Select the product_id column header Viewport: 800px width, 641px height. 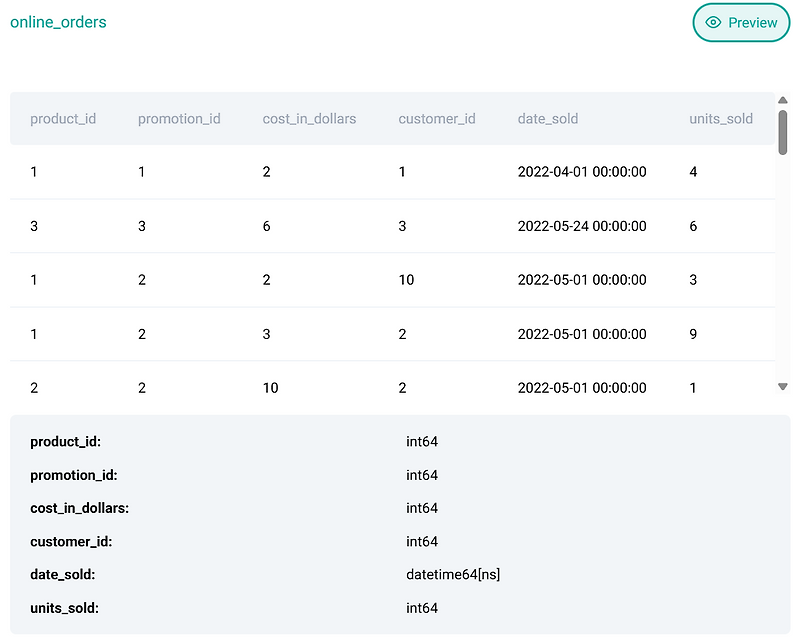click(x=63, y=118)
